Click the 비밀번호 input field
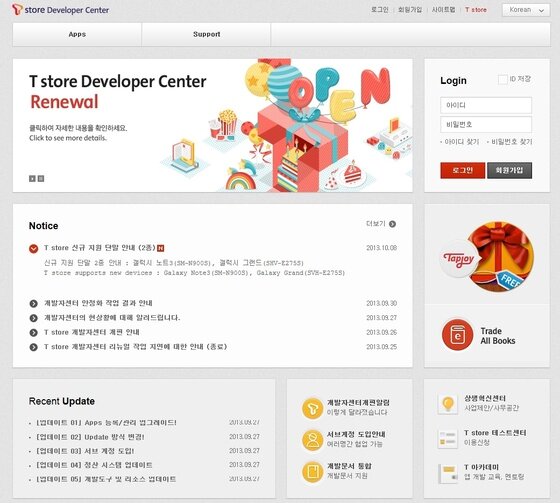This screenshot has height=503, width=560. point(486,125)
